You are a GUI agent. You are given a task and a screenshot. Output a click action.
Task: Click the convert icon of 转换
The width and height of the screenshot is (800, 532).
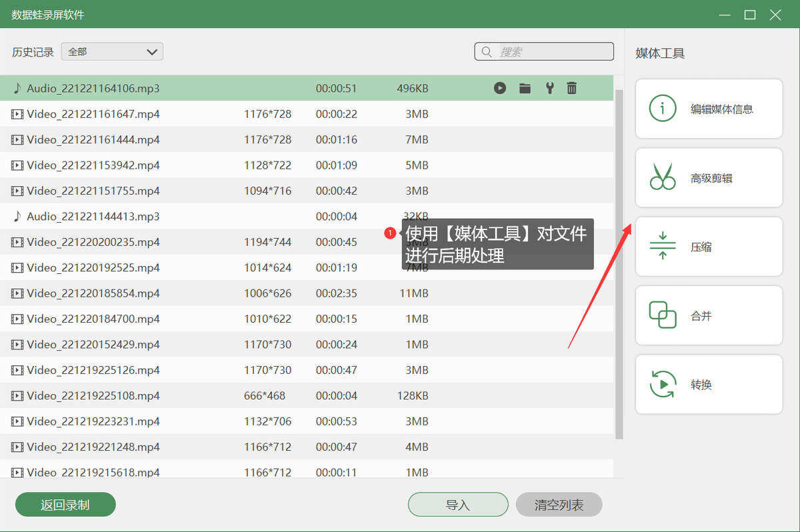coord(663,384)
